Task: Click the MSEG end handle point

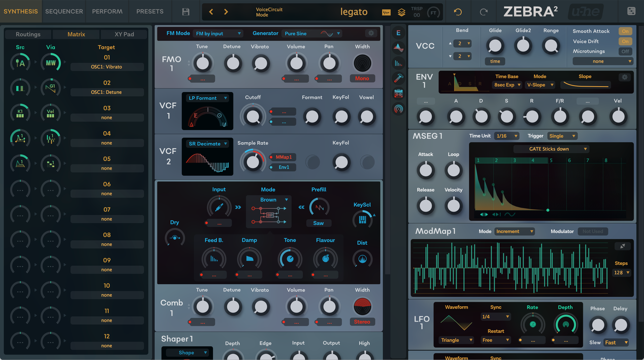Action: coord(548,210)
